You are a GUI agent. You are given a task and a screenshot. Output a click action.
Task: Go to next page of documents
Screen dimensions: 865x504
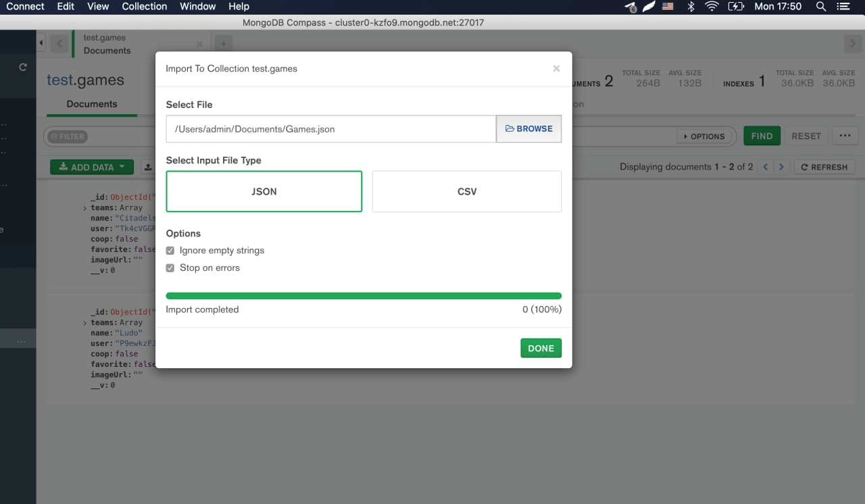pos(782,167)
